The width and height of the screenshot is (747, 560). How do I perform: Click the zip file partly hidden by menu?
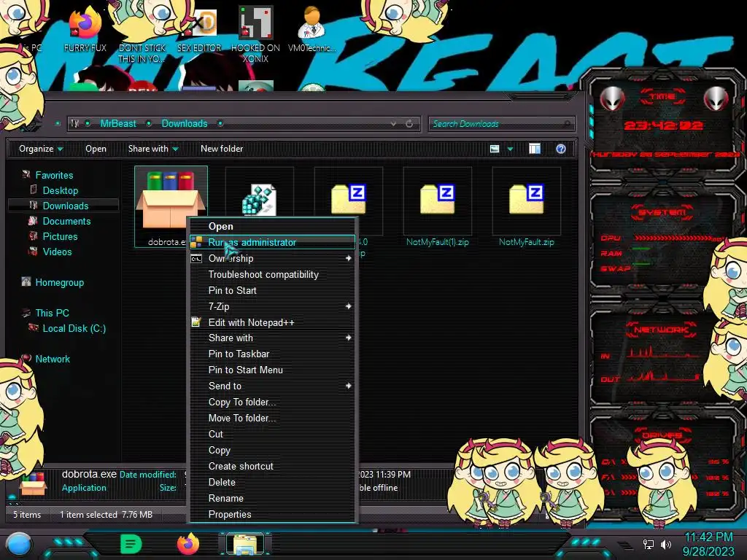coord(349,200)
